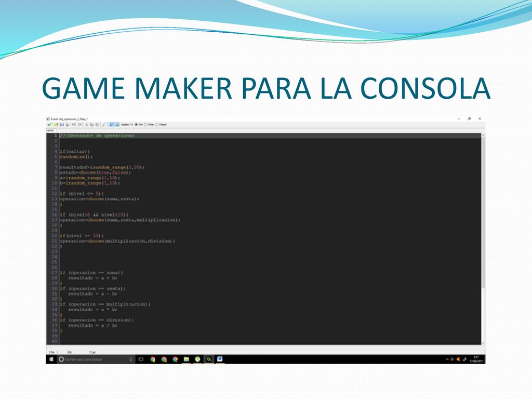Click the line operacion=choose(suma,resta);
This screenshot has width=532, height=399.
click(99, 199)
